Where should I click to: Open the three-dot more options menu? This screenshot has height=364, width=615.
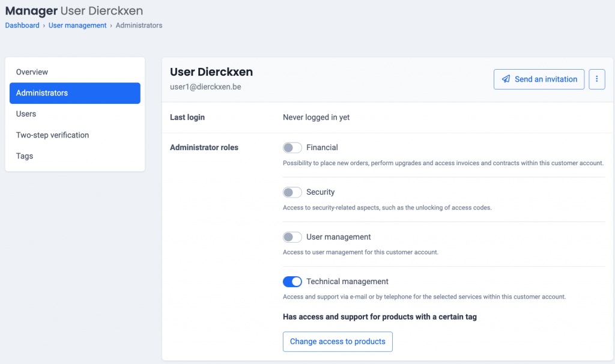pos(596,79)
